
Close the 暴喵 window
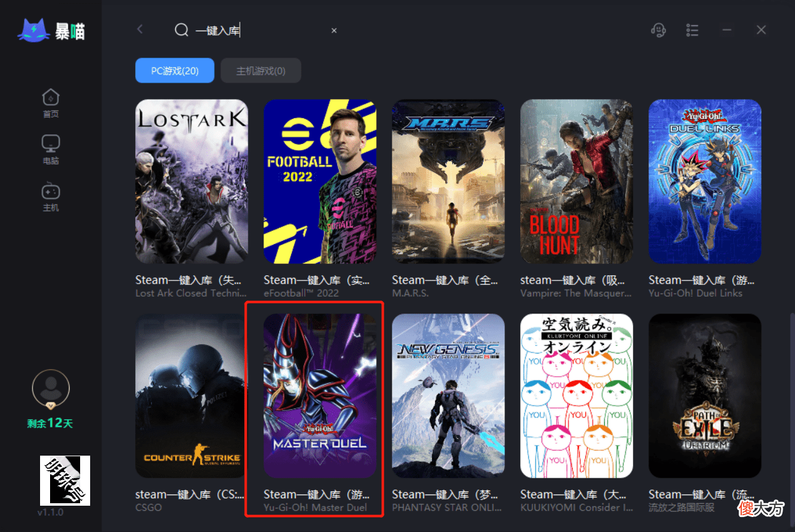761,30
